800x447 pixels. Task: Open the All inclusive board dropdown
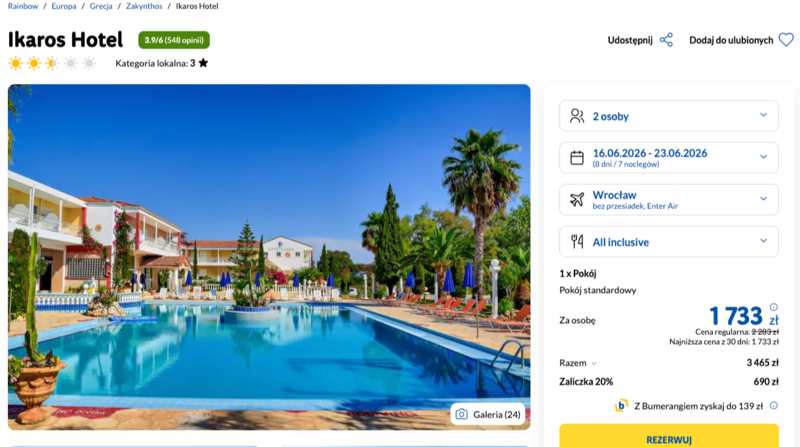pos(669,241)
